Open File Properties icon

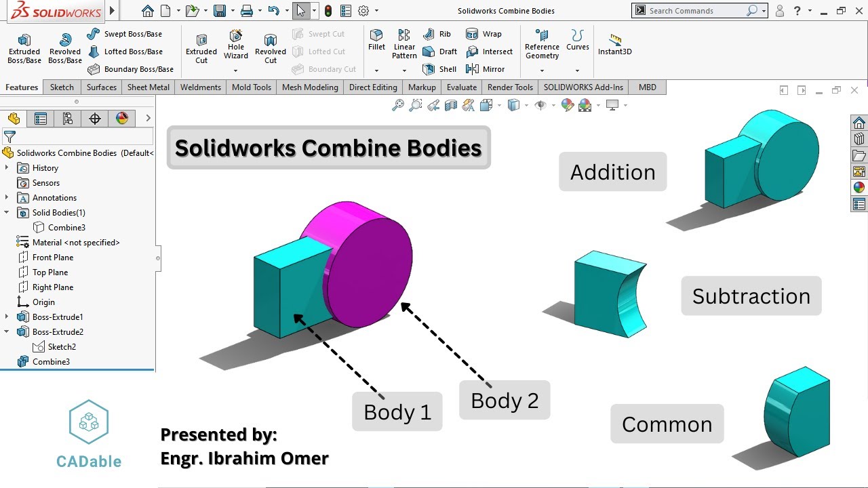(346, 11)
